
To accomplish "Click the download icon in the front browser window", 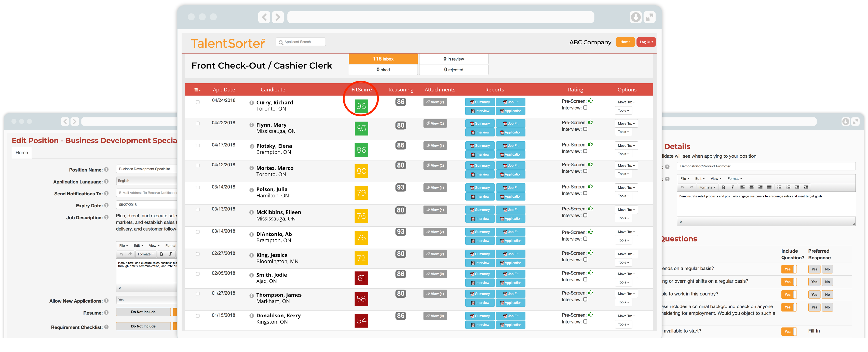I will click(x=635, y=17).
